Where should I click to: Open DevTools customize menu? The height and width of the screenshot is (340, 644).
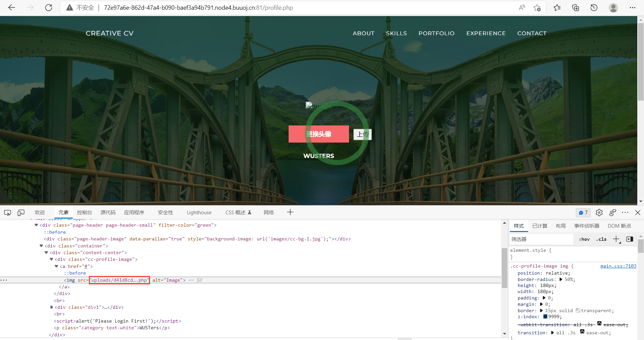pos(625,213)
